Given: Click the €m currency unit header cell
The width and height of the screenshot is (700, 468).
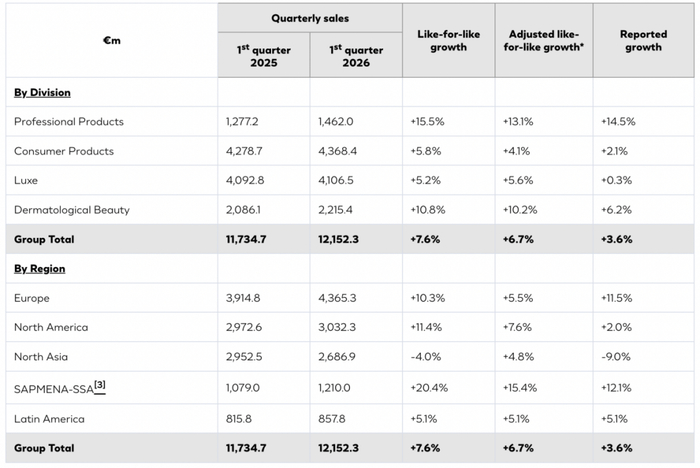Looking at the screenshot, I should pos(112,41).
